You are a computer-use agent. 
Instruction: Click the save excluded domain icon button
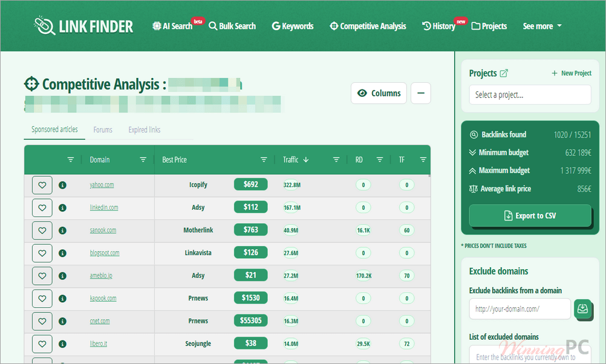pos(582,309)
